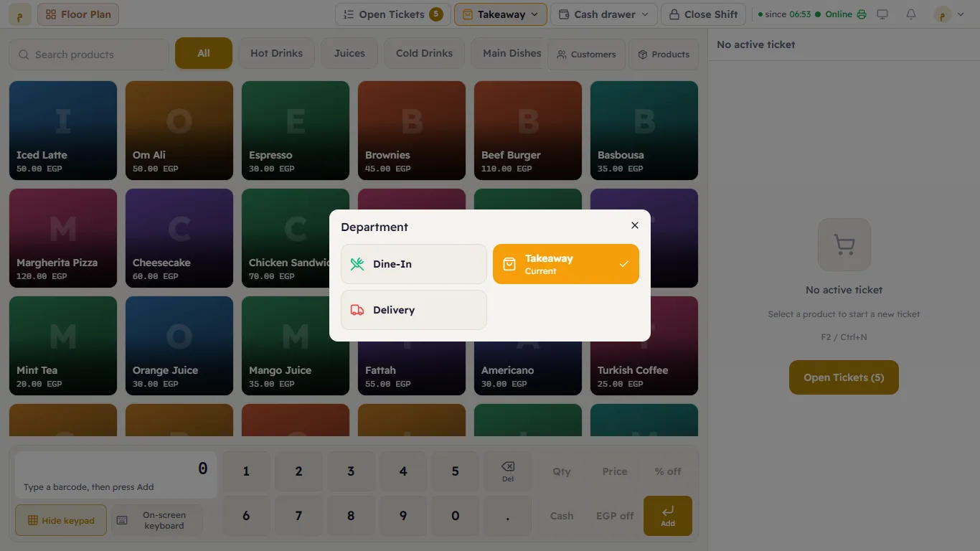The width and height of the screenshot is (980, 551).
Task: Select the Takeaway department option
Action: coord(566,264)
